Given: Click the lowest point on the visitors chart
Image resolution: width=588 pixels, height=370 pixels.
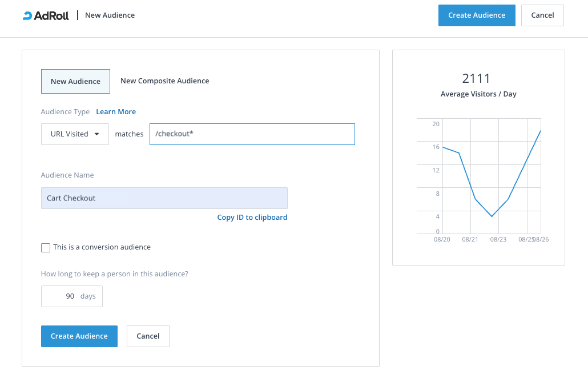Looking at the screenshot, I should (492, 216).
